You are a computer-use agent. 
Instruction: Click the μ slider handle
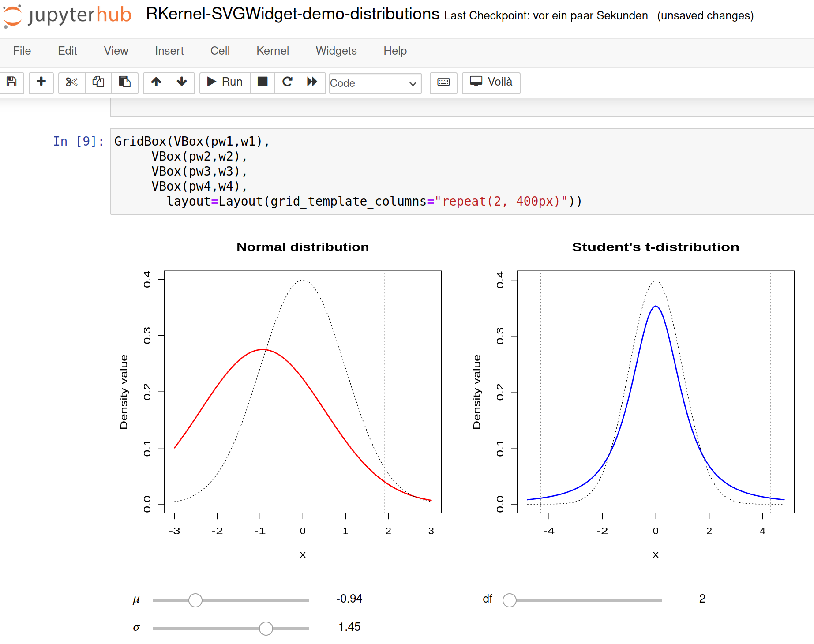coord(195,600)
